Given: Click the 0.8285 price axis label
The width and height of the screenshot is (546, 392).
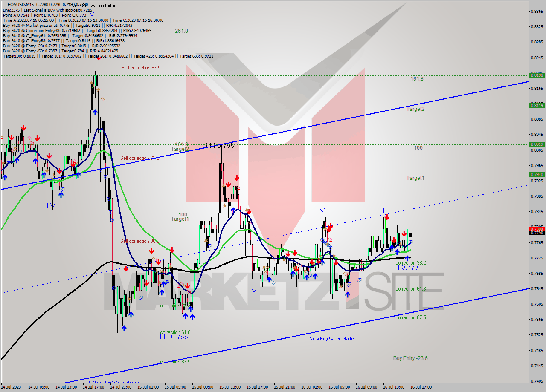Looking at the screenshot, I should click(x=537, y=42).
